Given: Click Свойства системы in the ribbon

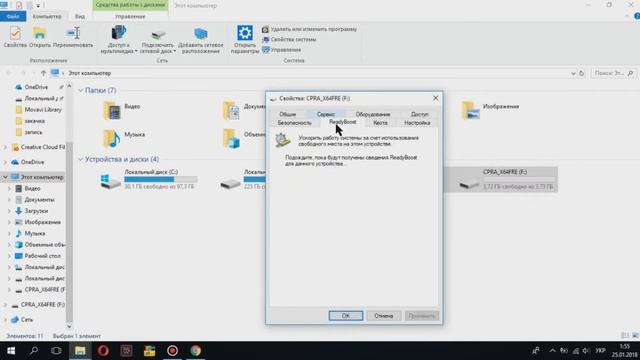Looking at the screenshot, I should (x=289, y=40).
